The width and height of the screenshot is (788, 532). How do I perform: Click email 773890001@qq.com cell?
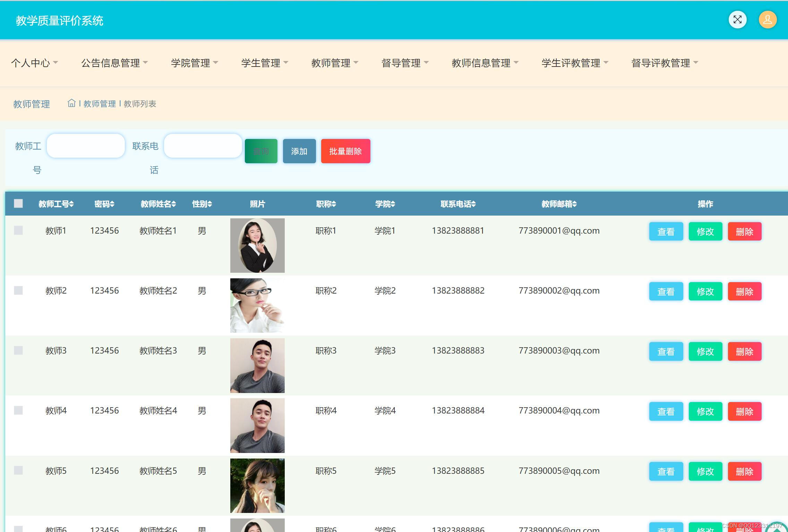(559, 230)
